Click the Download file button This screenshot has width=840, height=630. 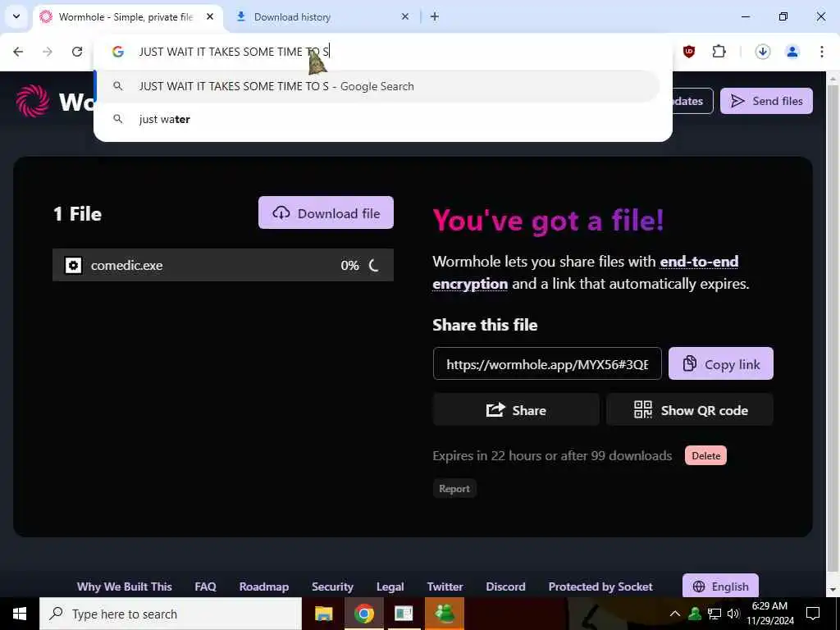[326, 212]
